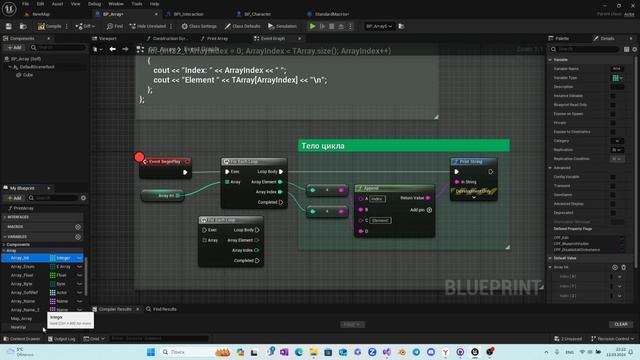
Task: Open the Edit menu
Action: tap(40, 4)
